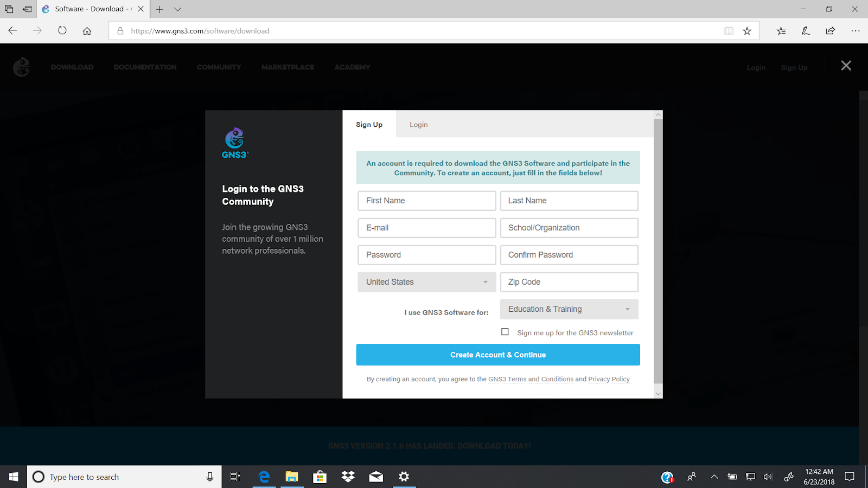Open GNS3 Terms and Conditions link
This screenshot has width=868, height=488.
coord(531,379)
